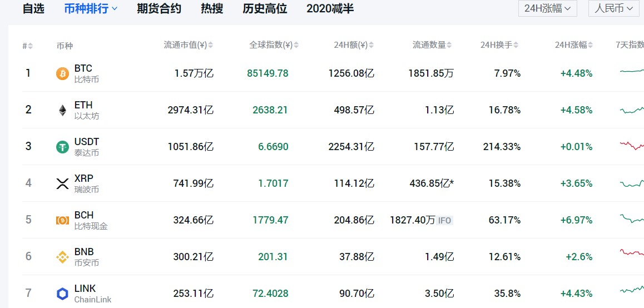Sort by 全球指数 column header

pos(270,46)
